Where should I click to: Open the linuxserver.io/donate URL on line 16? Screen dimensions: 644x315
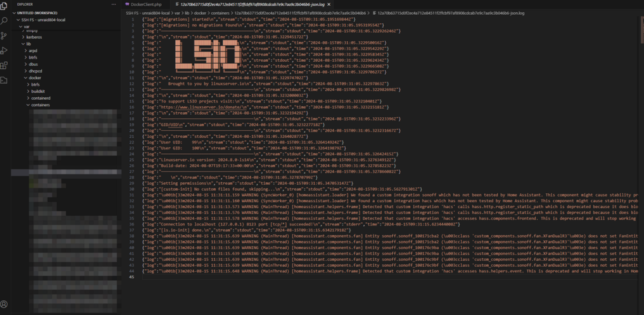[x=203, y=106]
